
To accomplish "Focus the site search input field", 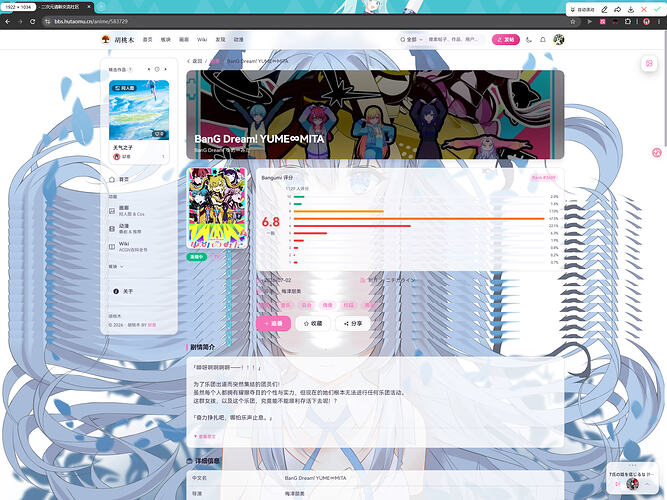I will 455,40.
